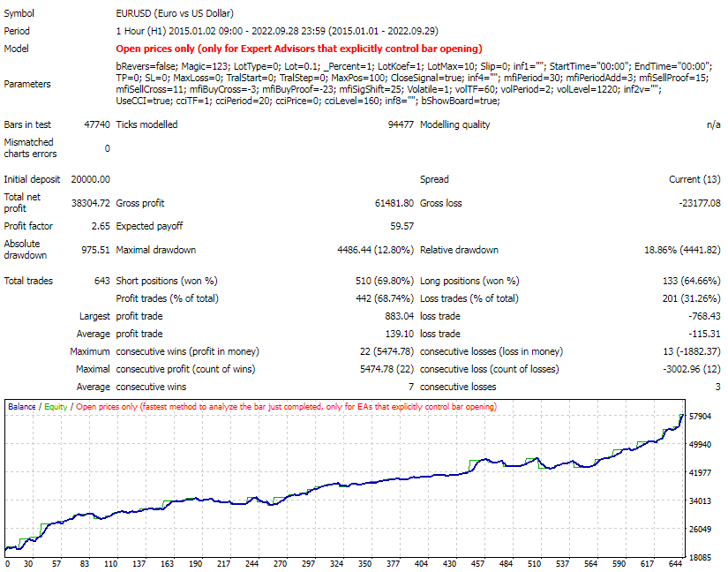Click the largest profit trade value 883.04

[399, 316]
